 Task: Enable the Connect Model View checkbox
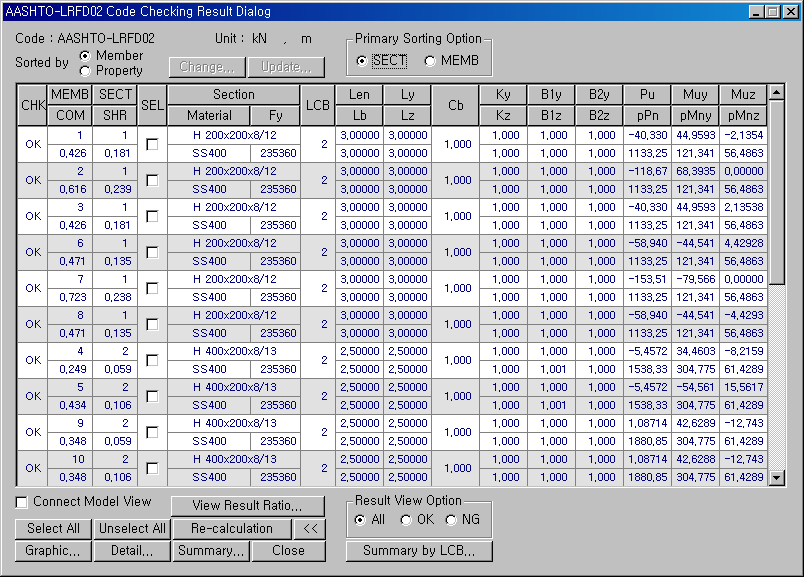pos(22,502)
